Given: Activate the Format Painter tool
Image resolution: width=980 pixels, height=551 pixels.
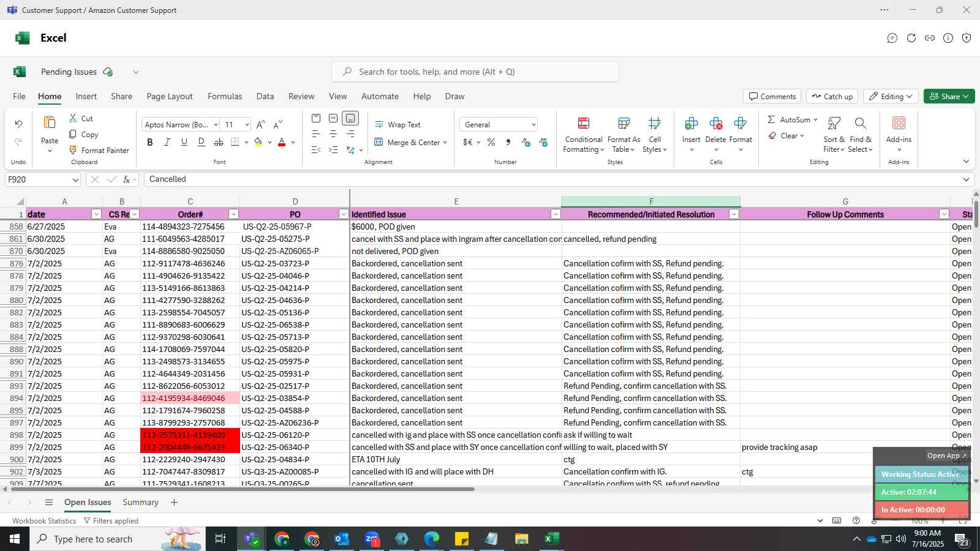Looking at the screenshot, I should [x=99, y=150].
